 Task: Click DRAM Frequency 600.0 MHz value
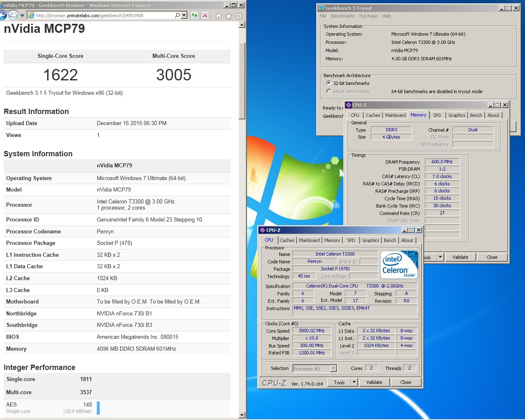coord(442,162)
